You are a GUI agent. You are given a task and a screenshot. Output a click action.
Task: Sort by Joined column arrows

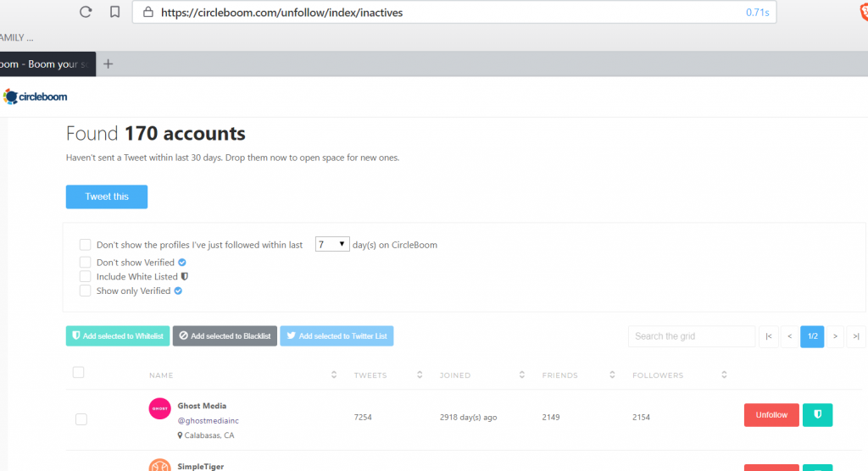tap(521, 374)
